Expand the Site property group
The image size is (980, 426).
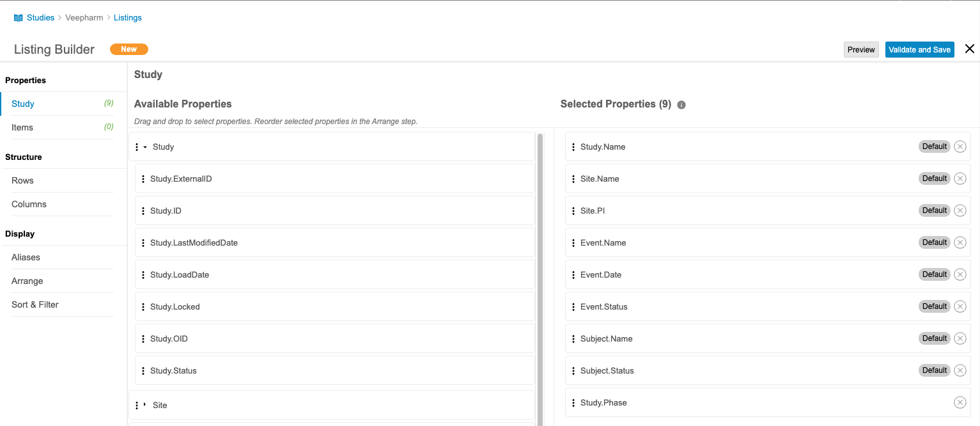pyautogui.click(x=145, y=405)
